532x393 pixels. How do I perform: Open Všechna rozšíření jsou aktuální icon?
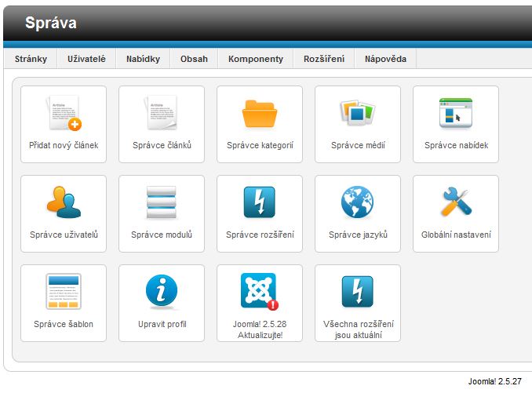tap(358, 293)
